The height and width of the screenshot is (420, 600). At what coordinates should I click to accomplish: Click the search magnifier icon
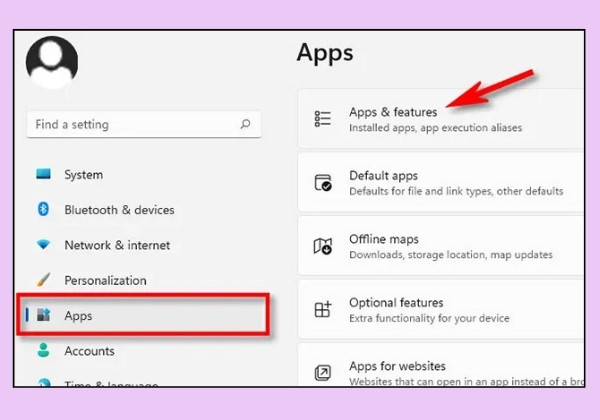click(245, 124)
